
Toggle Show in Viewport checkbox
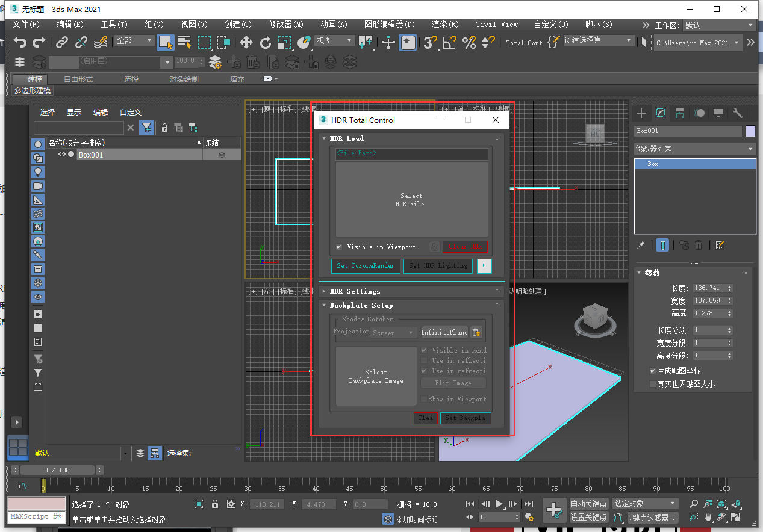click(424, 399)
